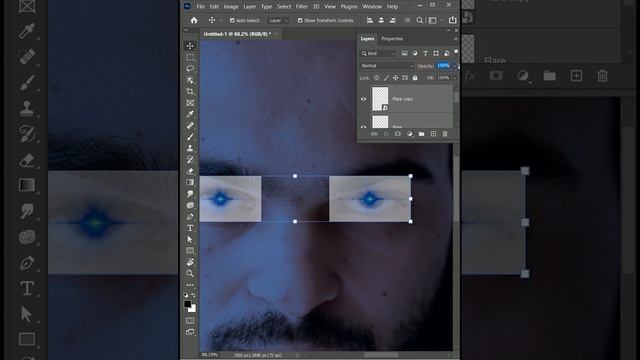The width and height of the screenshot is (640, 360).
Task: Toggle the Auto-Select checkbox
Action: coord(232,20)
